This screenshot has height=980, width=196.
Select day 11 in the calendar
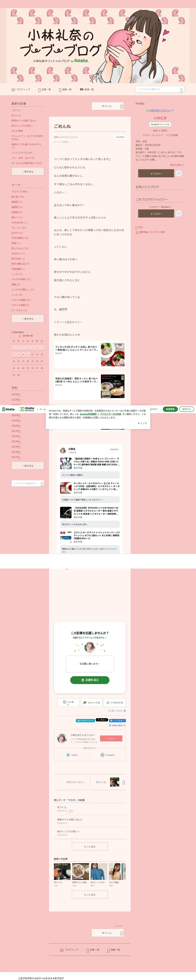(27, 354)
